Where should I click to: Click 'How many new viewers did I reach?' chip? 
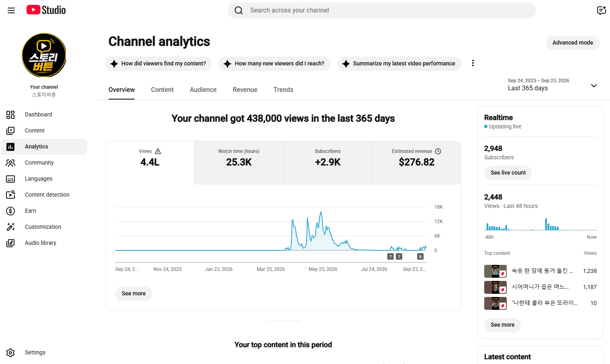click(274, 64)
